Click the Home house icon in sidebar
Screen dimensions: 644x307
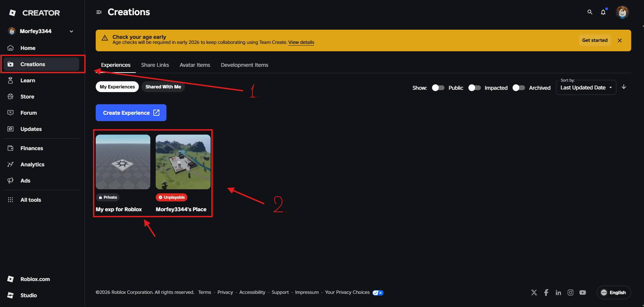tap(11, 48)
